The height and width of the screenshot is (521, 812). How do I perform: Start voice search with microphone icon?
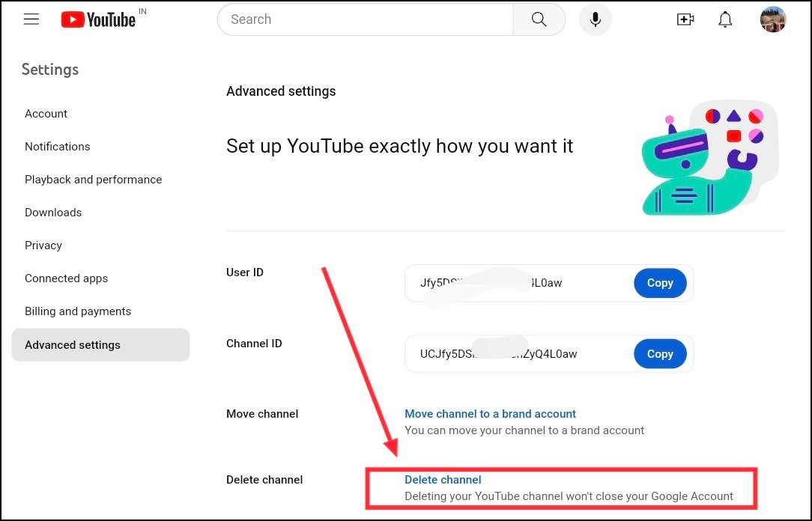[595, 19]
